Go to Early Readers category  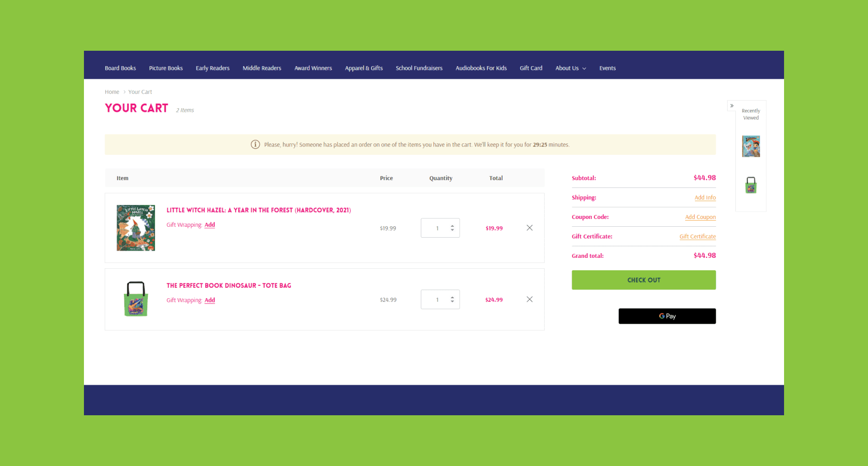[x=212, y=68]
